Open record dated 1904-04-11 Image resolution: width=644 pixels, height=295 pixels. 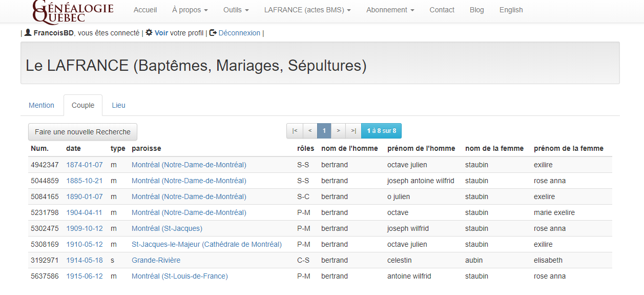point(85,212)
